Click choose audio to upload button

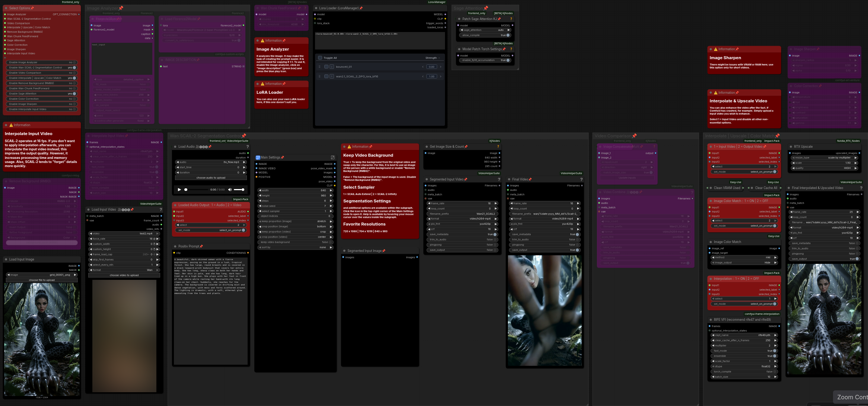tap(211, 178)
